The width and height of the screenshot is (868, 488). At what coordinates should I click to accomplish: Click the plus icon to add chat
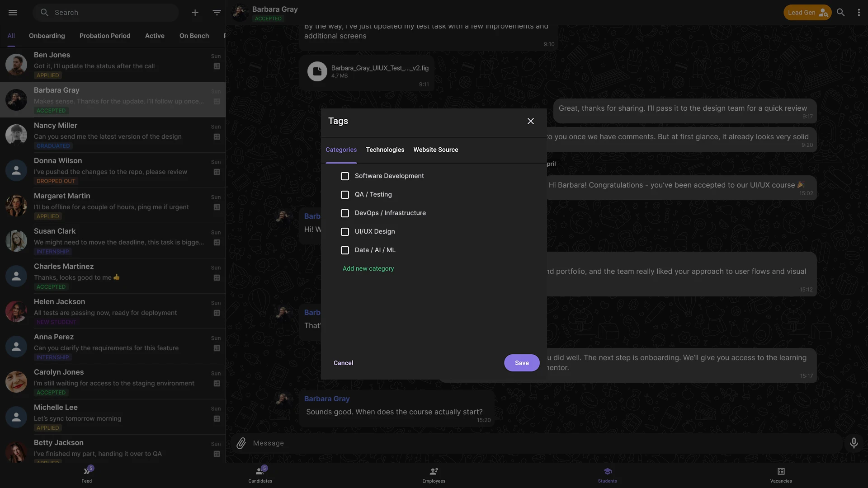click(195, 13)
